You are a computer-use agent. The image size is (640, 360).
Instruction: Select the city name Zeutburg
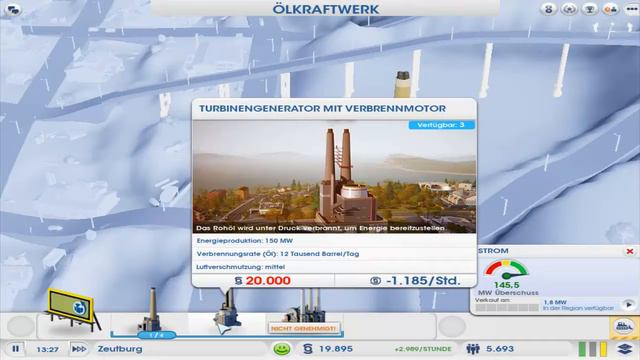[x=120, y=349]
